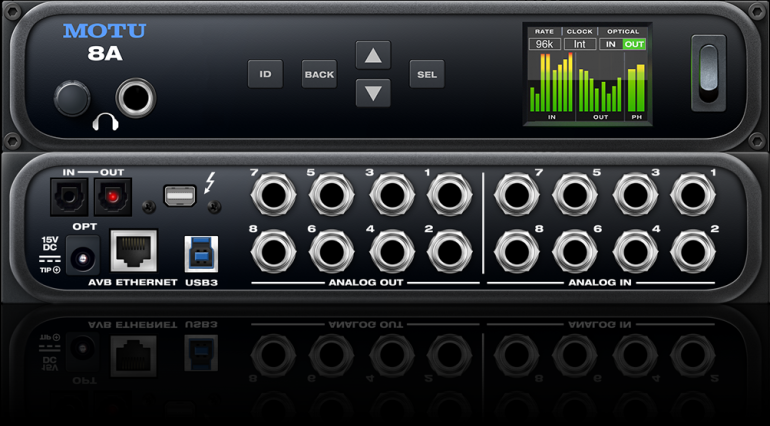The image size is (770, 426).
Task: Click the up arrow navigation button
Action: point(373,56)
